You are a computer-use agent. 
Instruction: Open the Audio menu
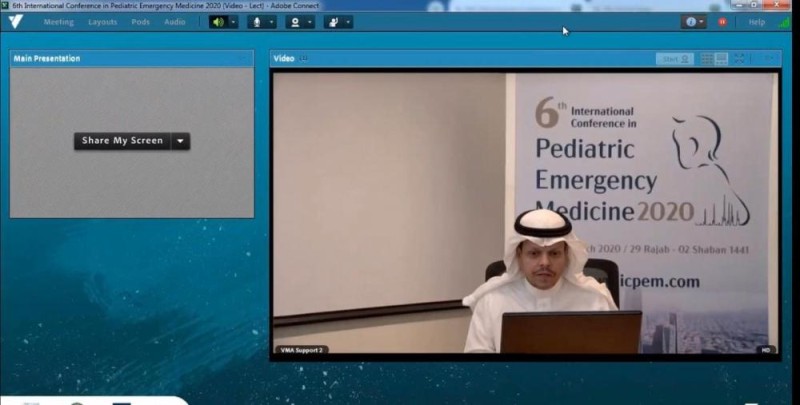[x=174, y=22]
